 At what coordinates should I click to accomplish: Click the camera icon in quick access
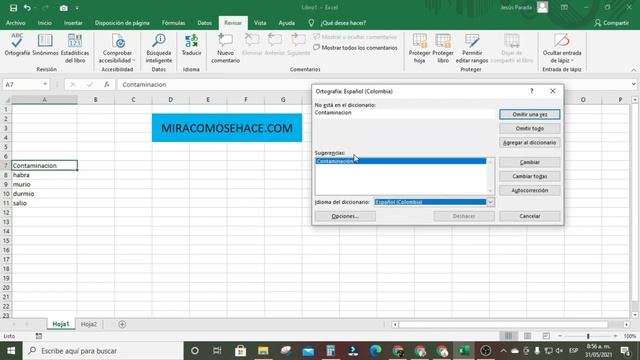click(64, 8)
